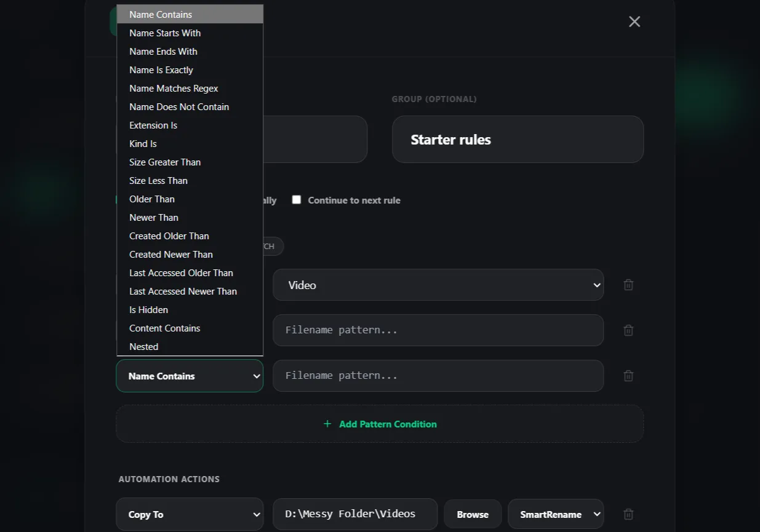Select Is Hidden option
The height and width of the screenshot is (532, 760).
click(x=190, y=309)
